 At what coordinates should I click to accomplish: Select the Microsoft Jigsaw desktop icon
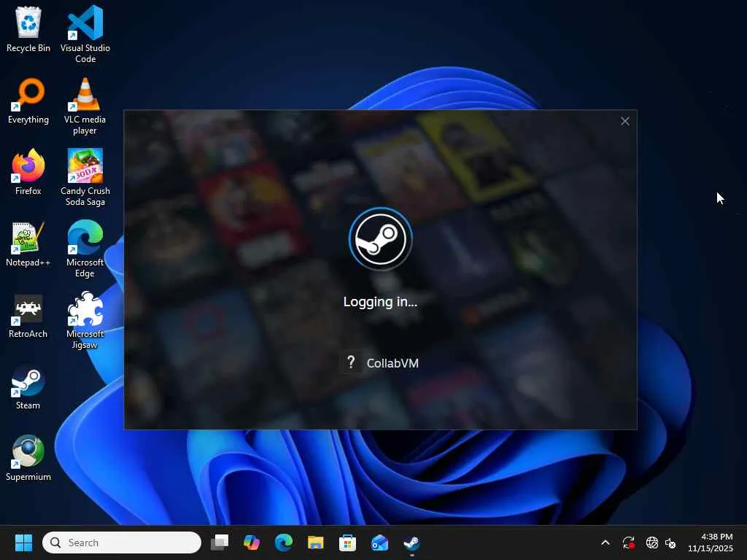coord(85,320)
